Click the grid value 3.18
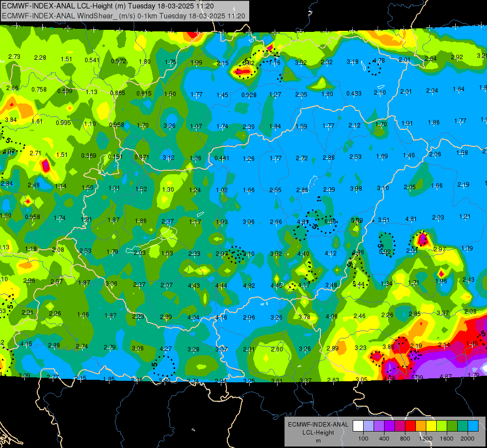 [x=353, y=62]
